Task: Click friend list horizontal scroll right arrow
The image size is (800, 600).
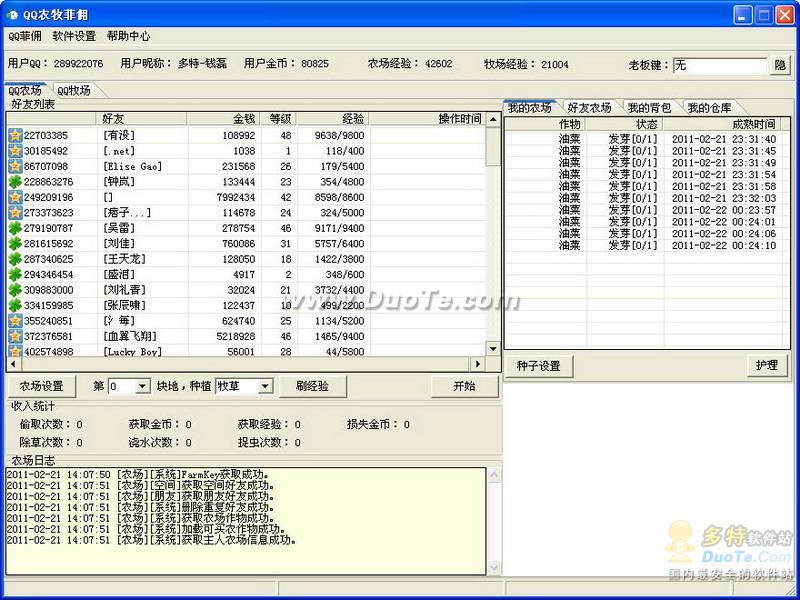Action: click(478, 364)
